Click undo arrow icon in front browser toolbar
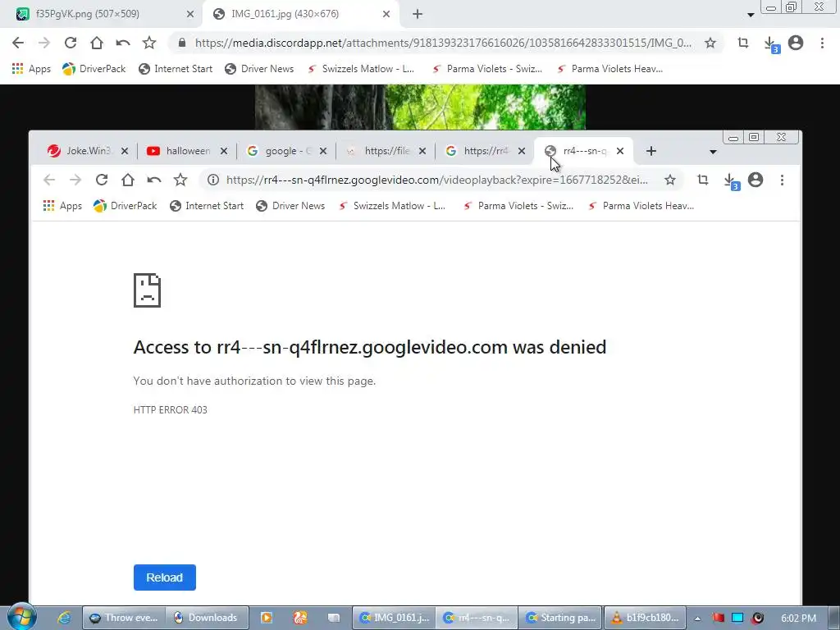The width and height of the screenshot is (840, 630). click(x=153, y=180)
